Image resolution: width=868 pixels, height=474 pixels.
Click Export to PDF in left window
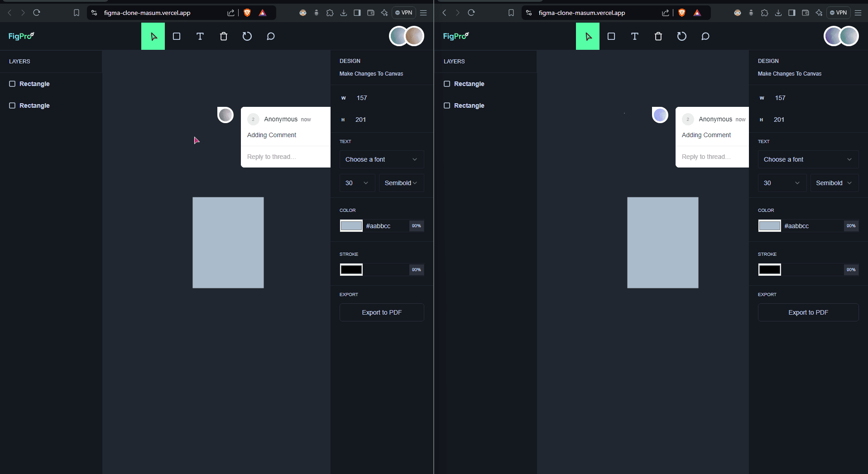[381, 312]
